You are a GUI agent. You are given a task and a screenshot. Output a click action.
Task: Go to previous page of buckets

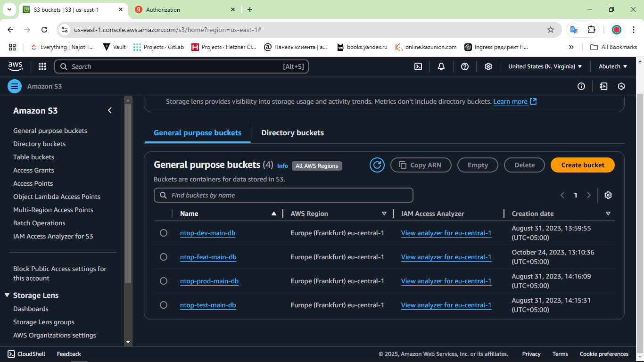(x=562, y=195)
